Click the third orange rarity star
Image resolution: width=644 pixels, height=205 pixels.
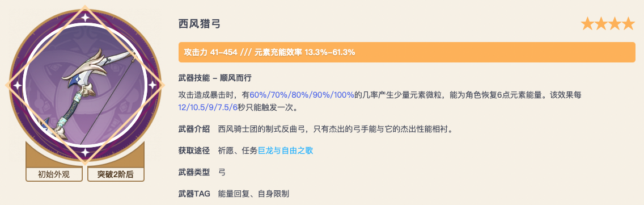(615, 24)
